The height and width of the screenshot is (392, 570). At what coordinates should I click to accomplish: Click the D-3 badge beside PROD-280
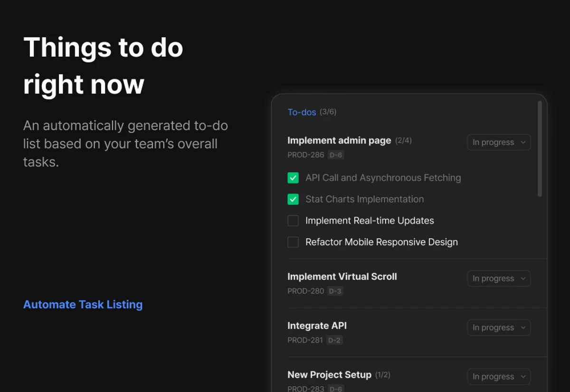pyautogui.click(x=335, y=291)
